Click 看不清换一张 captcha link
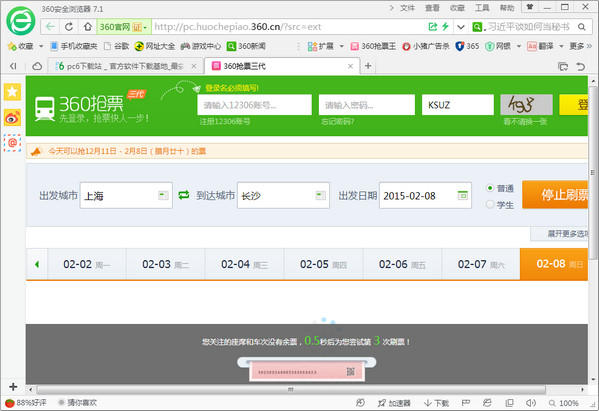This screenshot has width=599, height=411. (x=525, y=121)
